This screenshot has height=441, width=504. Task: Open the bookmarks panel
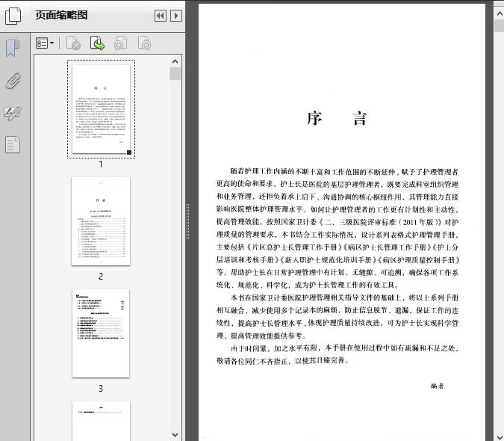click(x=13, y=49)
